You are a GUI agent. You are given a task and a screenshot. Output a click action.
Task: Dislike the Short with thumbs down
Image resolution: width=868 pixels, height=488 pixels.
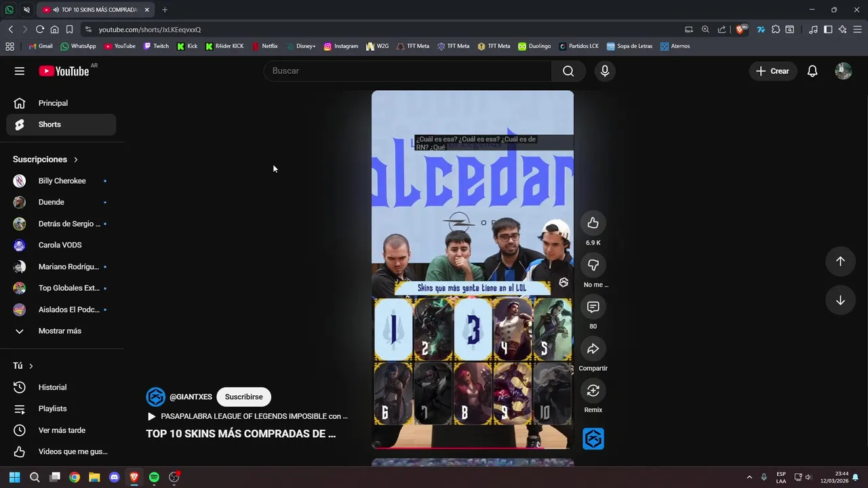coord(593,265)
